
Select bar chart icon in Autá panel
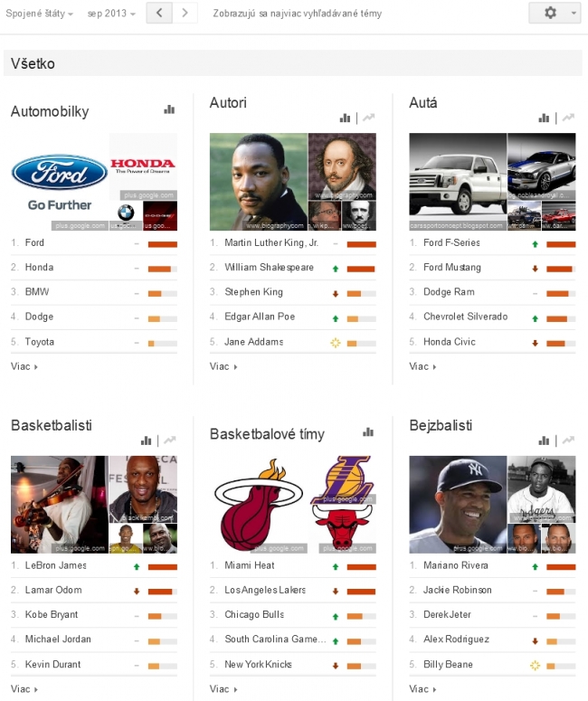pyautogui.click(x=544, y=118)
